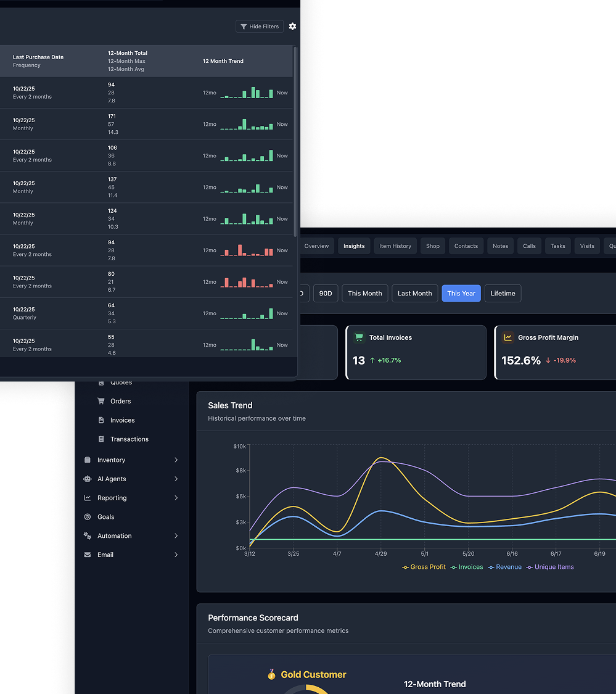Click the Hide Filters button

click(260, 27)
